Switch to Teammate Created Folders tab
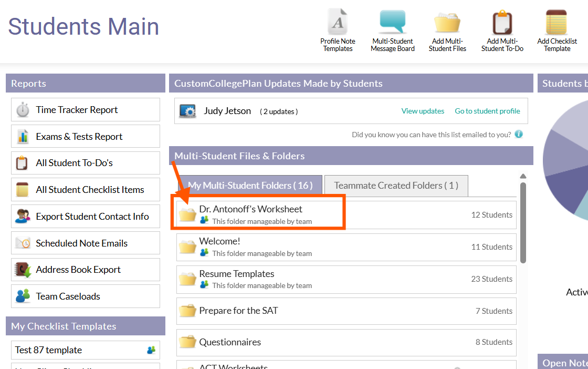Image resolution: width=588 pixels, height=369 pixels. point(396,186)
